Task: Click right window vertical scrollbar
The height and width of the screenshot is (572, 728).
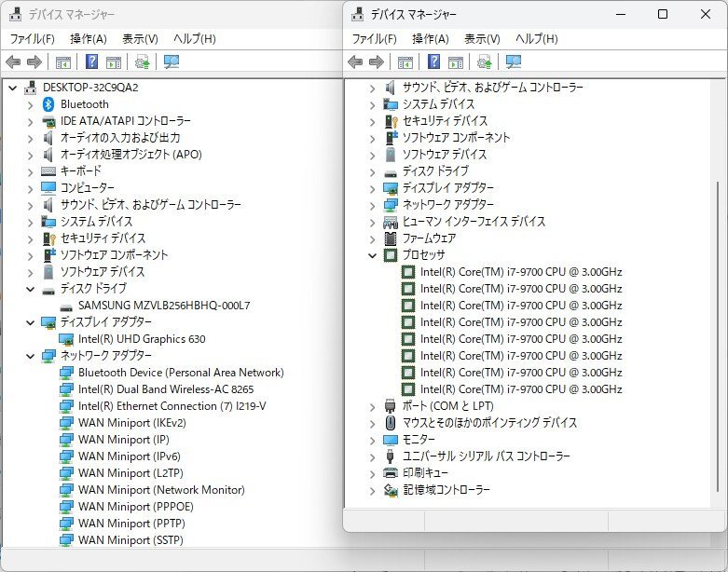Action: [x=718, y=337]
